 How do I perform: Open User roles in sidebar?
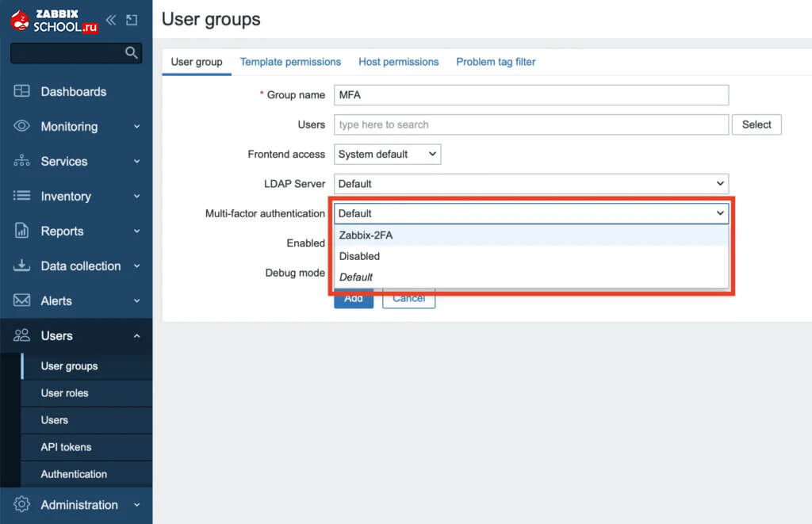[86, 393]
